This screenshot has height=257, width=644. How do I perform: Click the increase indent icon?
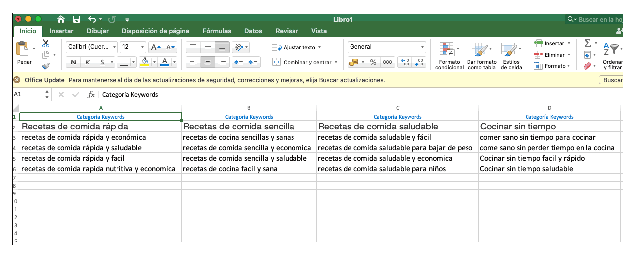pos(253,62)
